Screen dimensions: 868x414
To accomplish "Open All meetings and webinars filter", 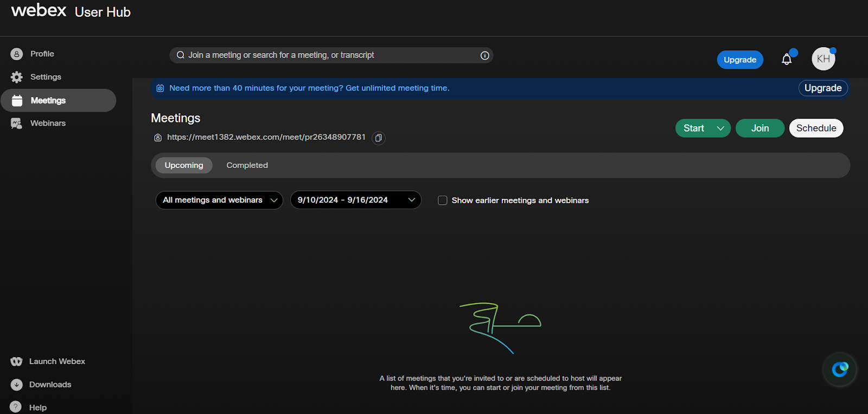I will coord(219,200).
